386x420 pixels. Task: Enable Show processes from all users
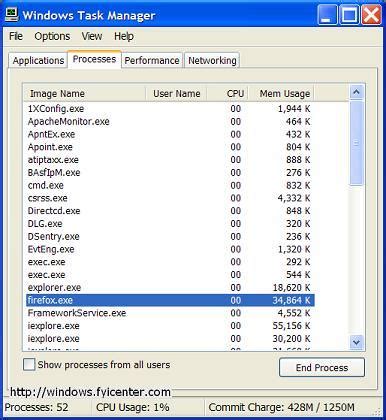pyautogui.click(x=29, y=364)
